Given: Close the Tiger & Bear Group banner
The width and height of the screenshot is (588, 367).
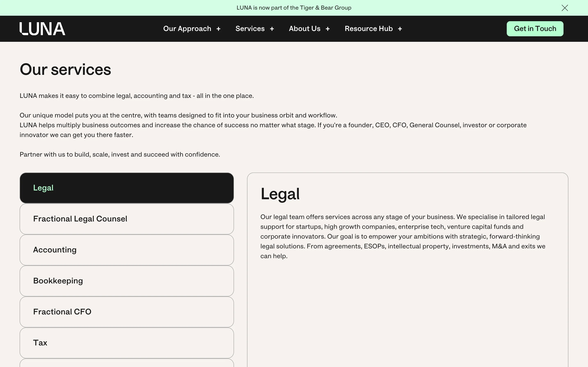Looking at the screenshot, I should coord(565,8).
